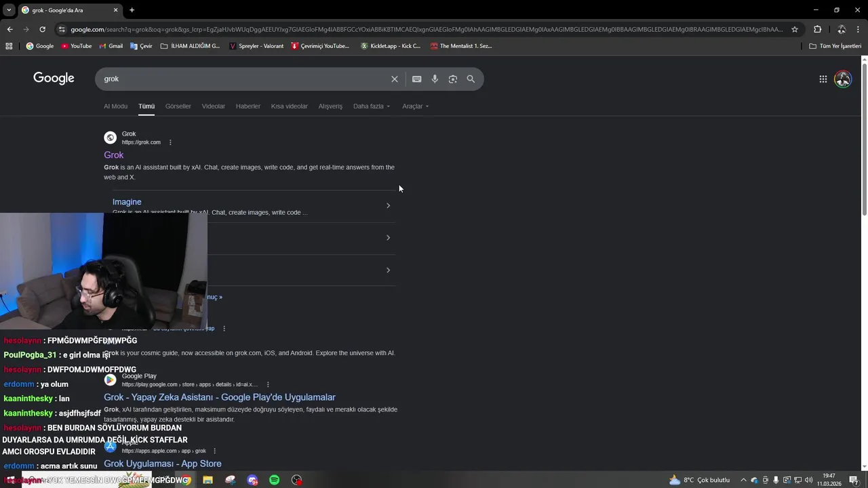Submit search with the magnifier icon
The height and width of the screenshot is (488, 868).
coord(471,79)
